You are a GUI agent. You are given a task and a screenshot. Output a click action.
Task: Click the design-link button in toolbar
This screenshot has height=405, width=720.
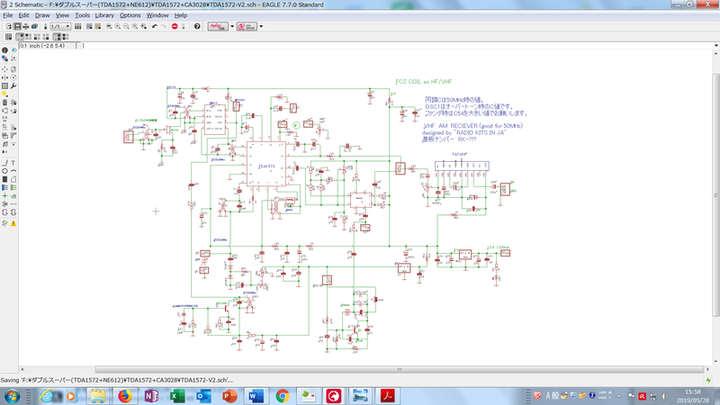(x=216, y=27)
